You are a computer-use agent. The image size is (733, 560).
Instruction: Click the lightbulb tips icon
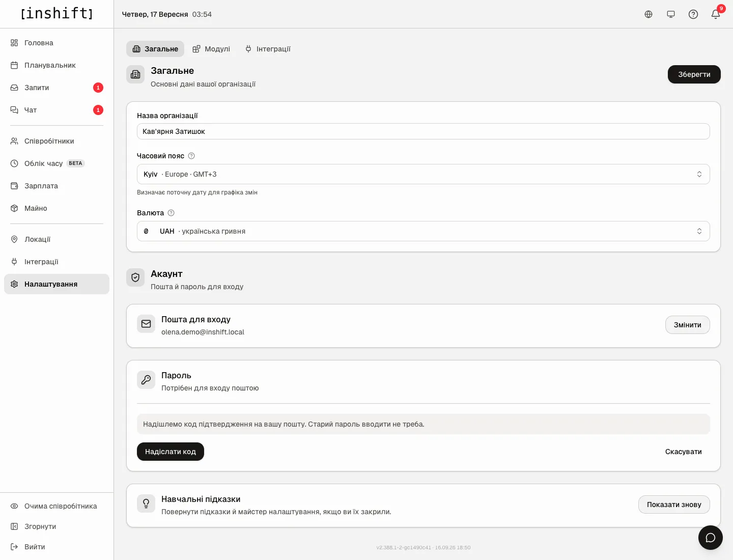coord(146,503)
